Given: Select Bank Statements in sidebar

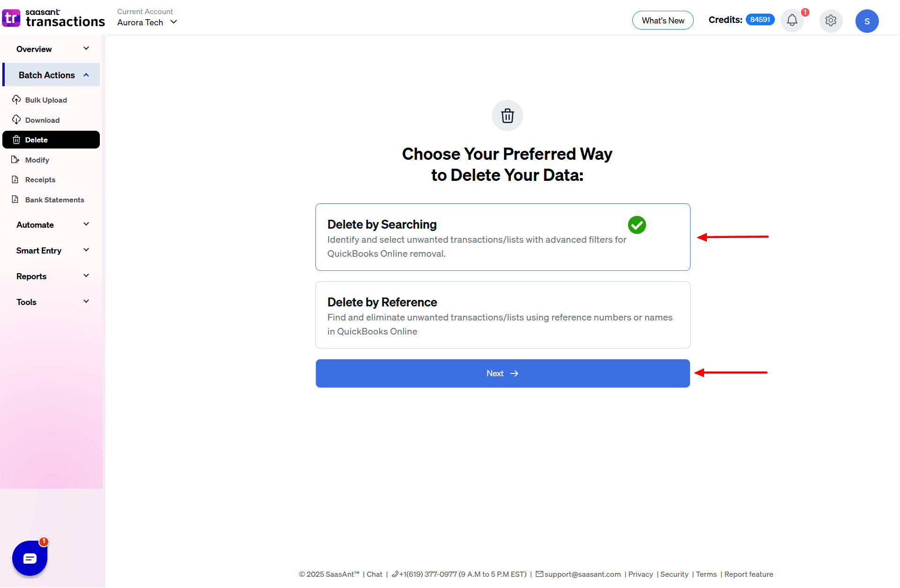Looking at the screenshot, I should pos(55,200).
